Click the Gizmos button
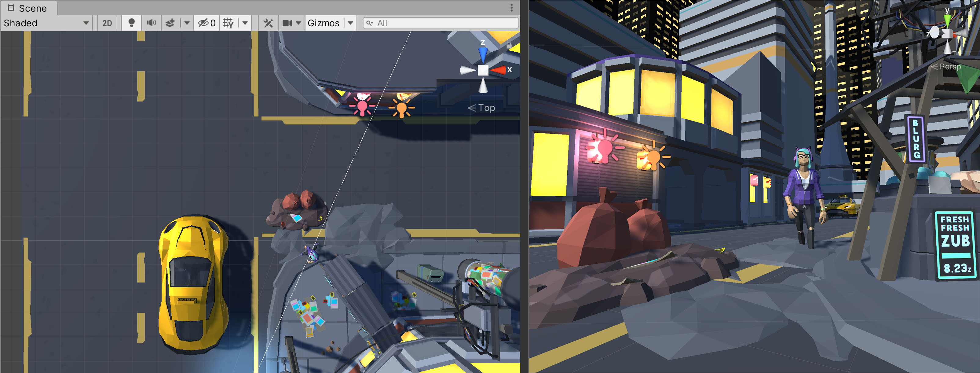 coord(324,23)
